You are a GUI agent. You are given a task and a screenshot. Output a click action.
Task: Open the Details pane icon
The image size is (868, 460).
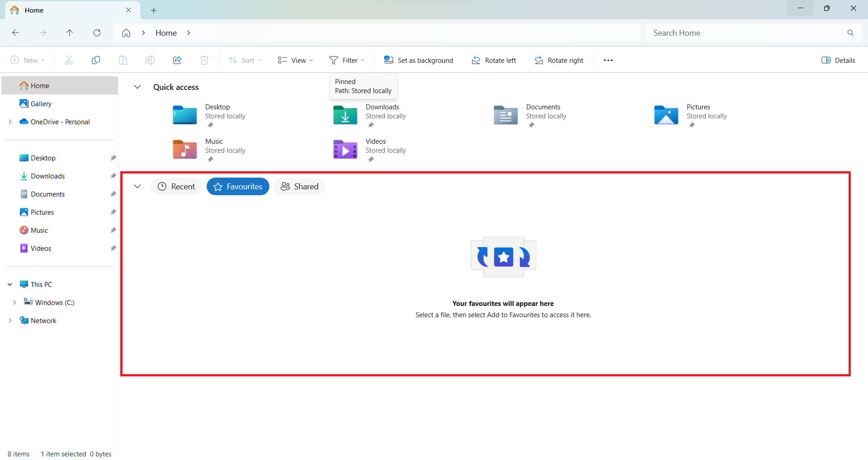(x=838, y=60)
